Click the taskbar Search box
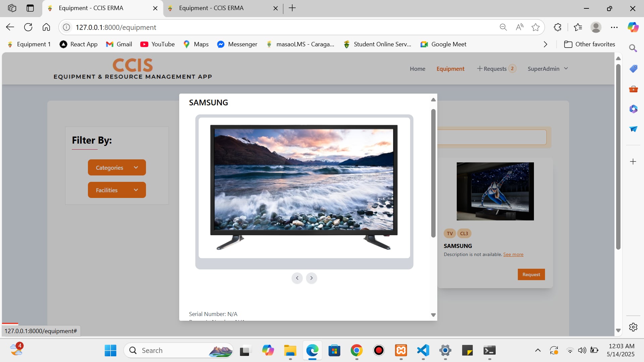 click(179, 351)
